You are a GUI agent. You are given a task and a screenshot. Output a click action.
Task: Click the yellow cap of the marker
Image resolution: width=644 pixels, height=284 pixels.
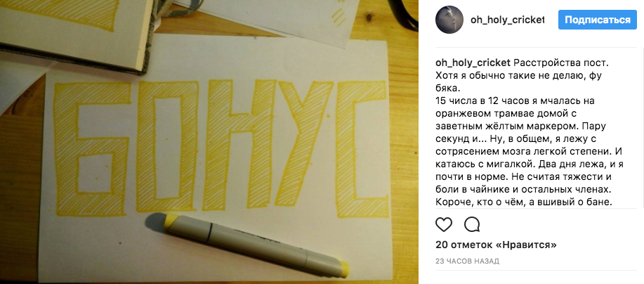[x=340, y=269]
